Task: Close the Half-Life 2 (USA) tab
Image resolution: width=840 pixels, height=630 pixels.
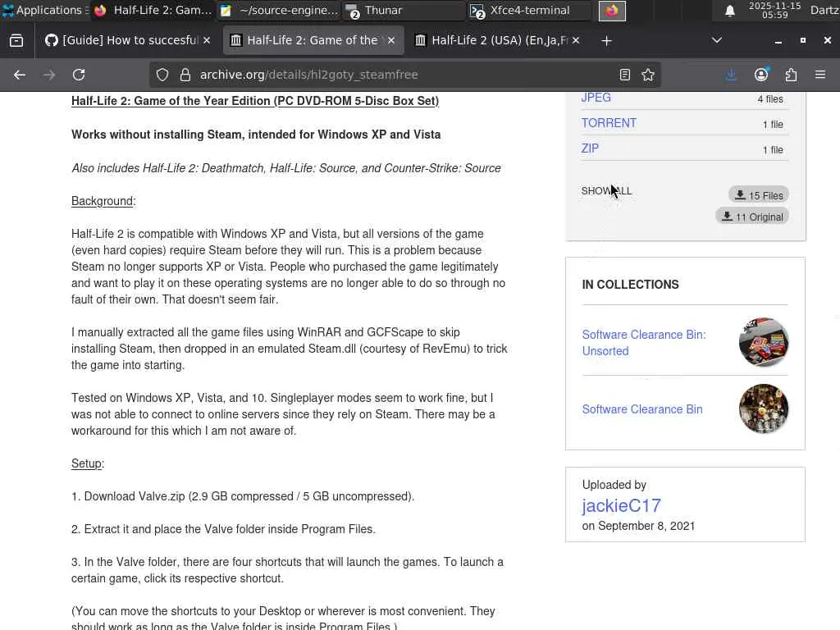Action: pyautogui.click(x=576, y=41)
